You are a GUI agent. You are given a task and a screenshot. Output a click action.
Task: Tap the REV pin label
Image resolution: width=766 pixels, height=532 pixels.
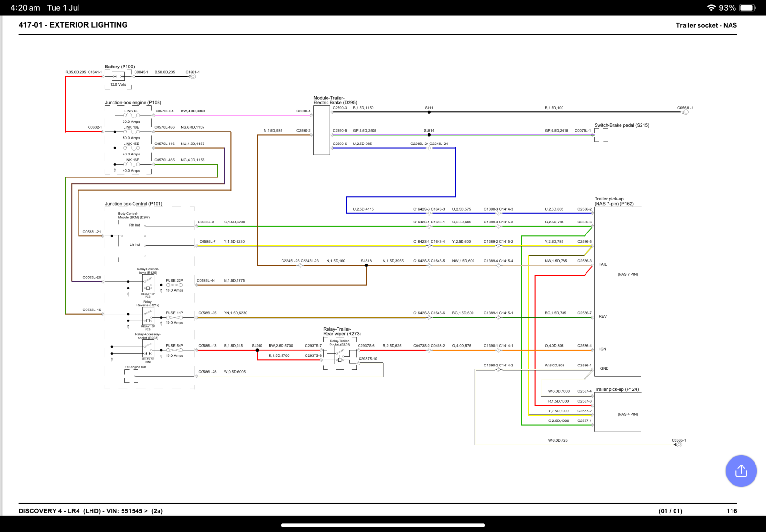[x=603, y=316]
